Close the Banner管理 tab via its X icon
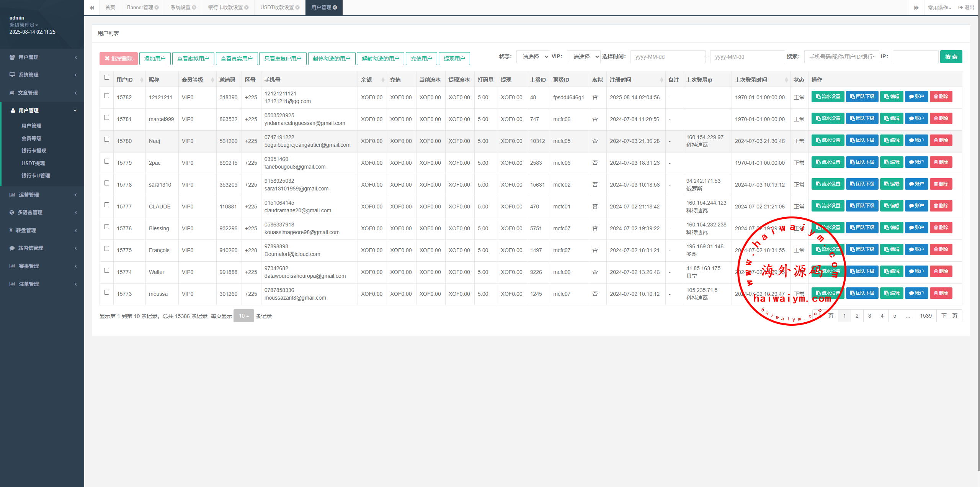 (157, 8)
